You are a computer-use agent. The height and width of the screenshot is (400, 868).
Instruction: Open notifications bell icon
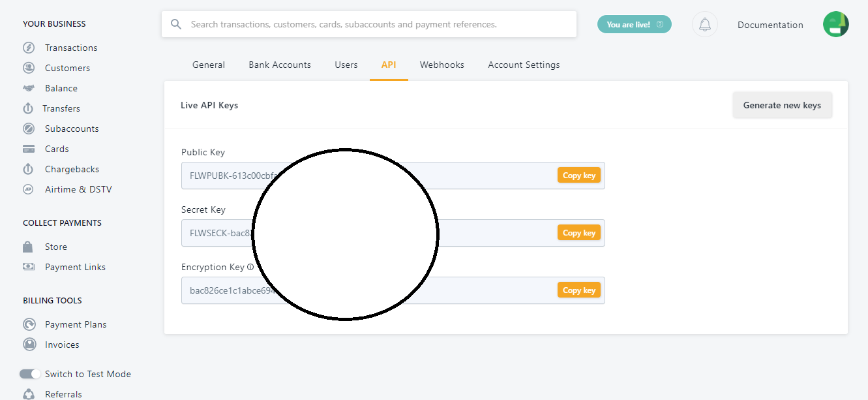[705, 25]
